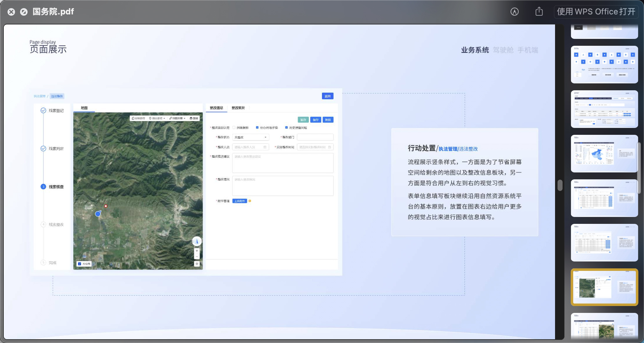Switch to the 整改照片 tab

tap(238, 108)
